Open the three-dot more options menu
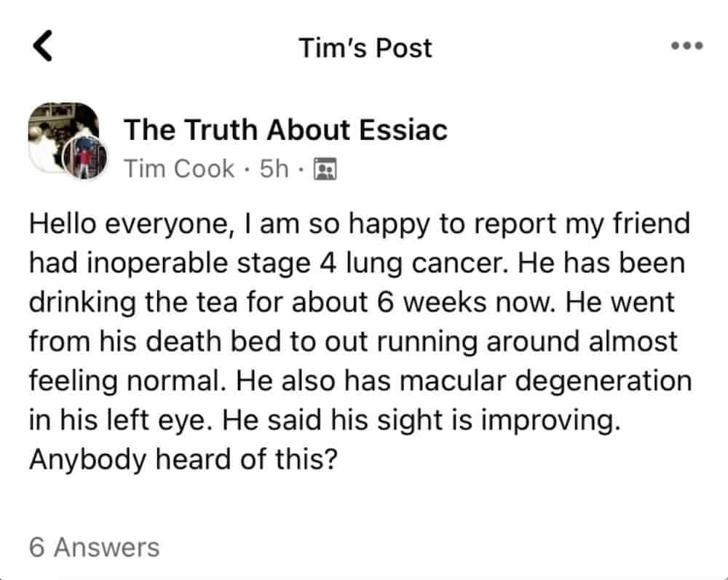 tap(687, 45)
